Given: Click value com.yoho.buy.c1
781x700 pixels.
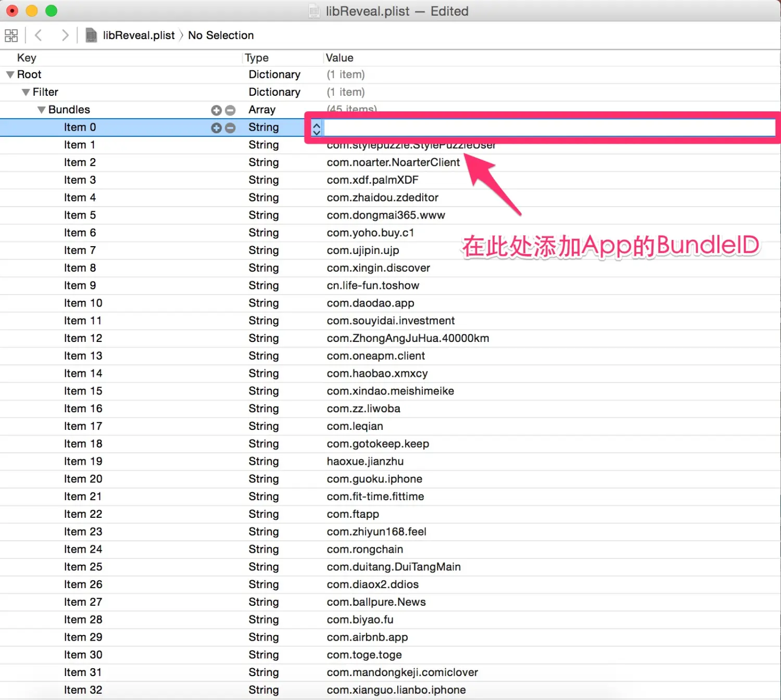Looking at the screenshot, I should 370,233.
